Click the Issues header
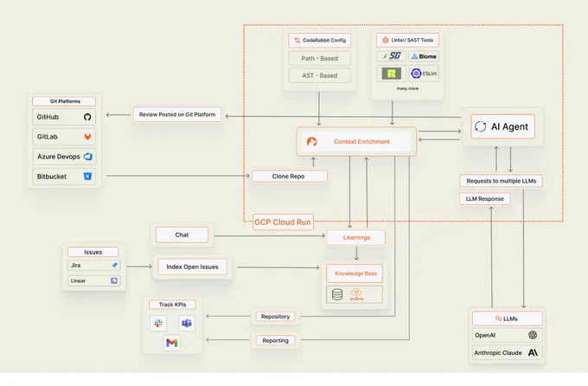This screenshot has width=588, height=386. click(x=93, y=252)
